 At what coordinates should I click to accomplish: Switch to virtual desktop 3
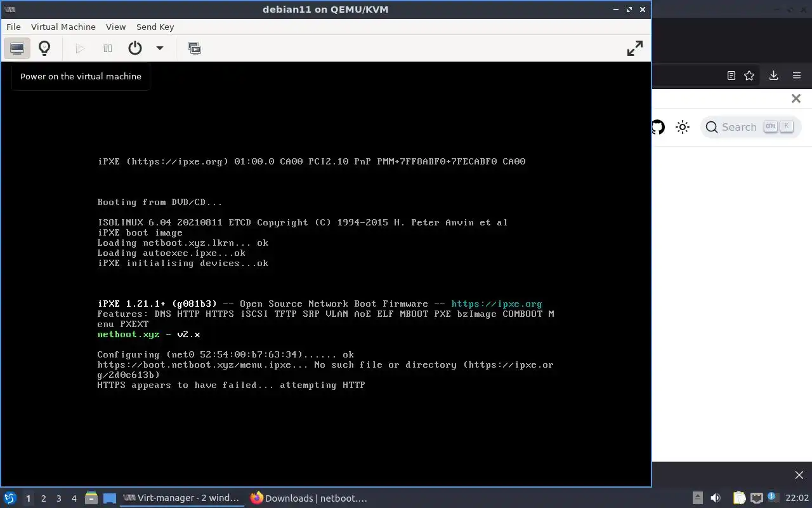coord(58,498)
